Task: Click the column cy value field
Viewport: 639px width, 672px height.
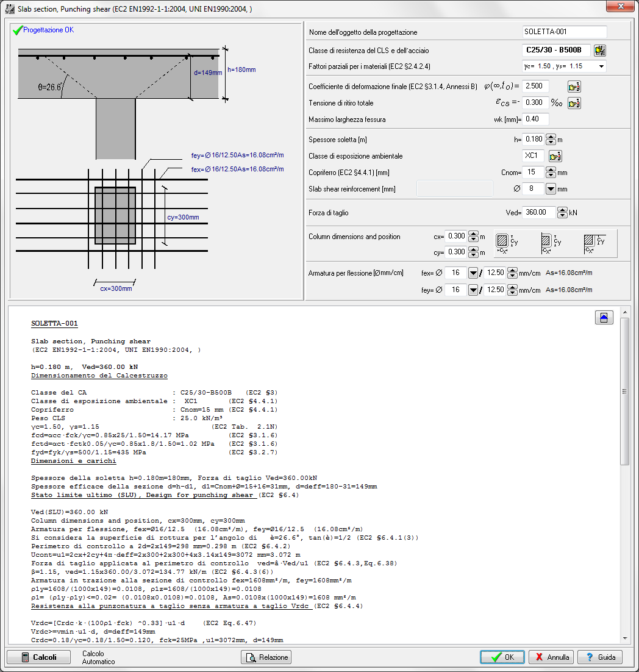Action: click(456, 252)
